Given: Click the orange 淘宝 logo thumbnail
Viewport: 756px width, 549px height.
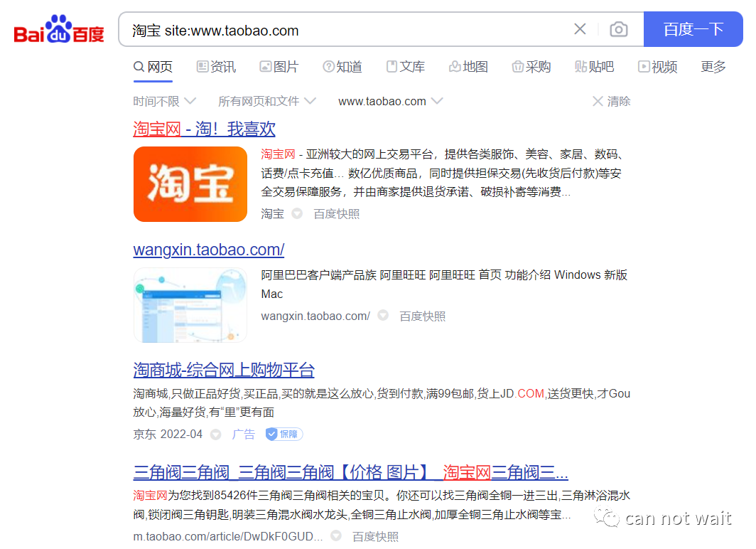Looking at the screenshot, I should click(190, 184).
